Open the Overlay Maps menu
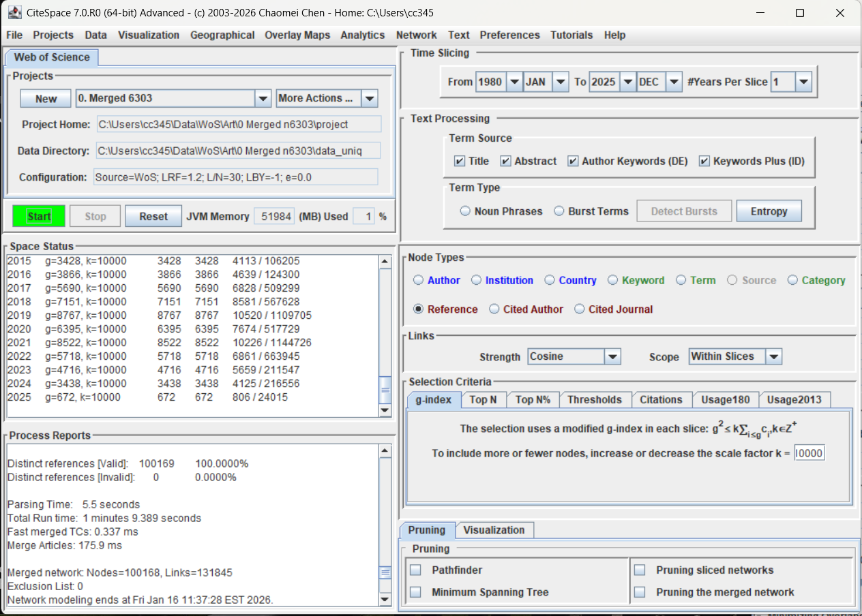The height and width of the screenshot is (616, 862). click(297, 35)
